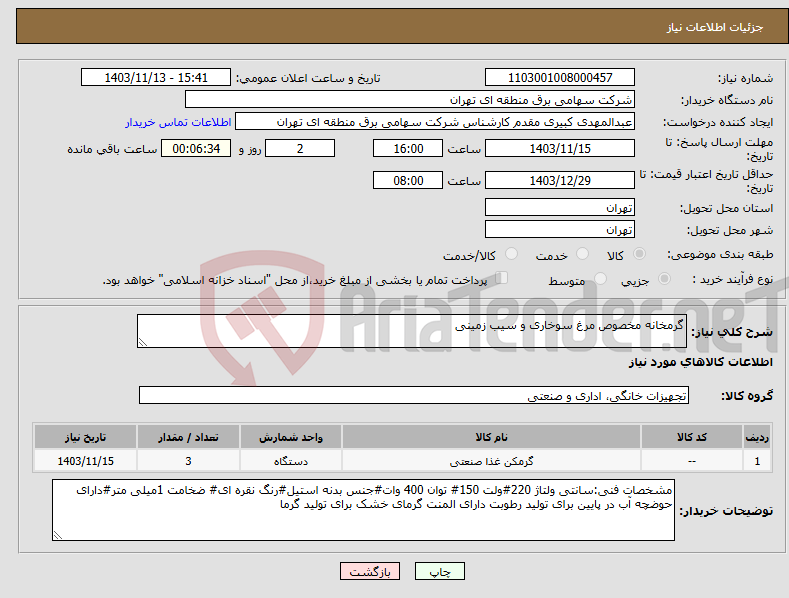
Task: Click the دستگاه unit cell
Action: click(291, 461)
